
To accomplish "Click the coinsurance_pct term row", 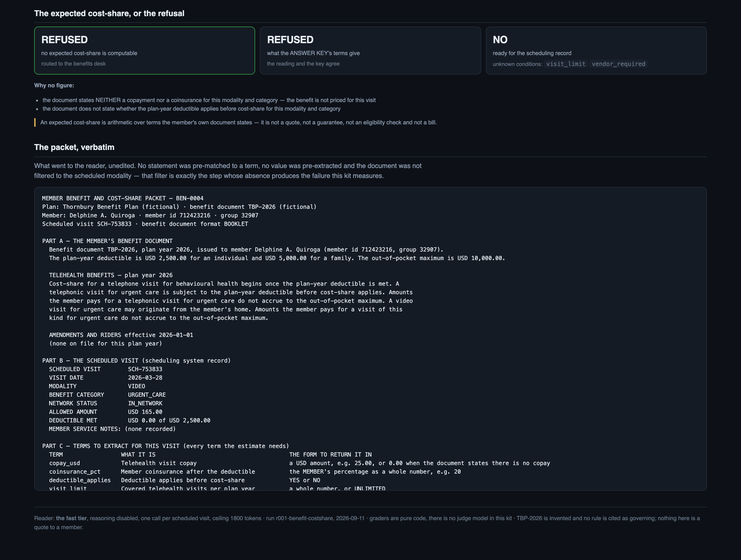I will point(255,472).
